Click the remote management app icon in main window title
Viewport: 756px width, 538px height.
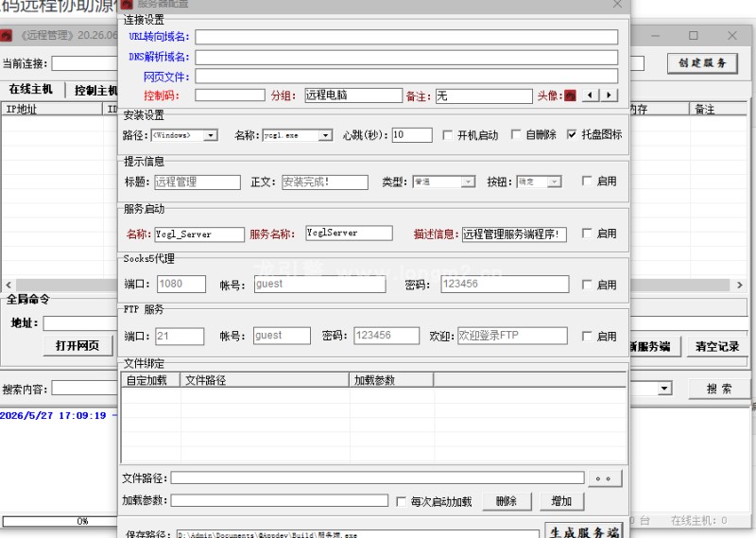tap(7, 35)
